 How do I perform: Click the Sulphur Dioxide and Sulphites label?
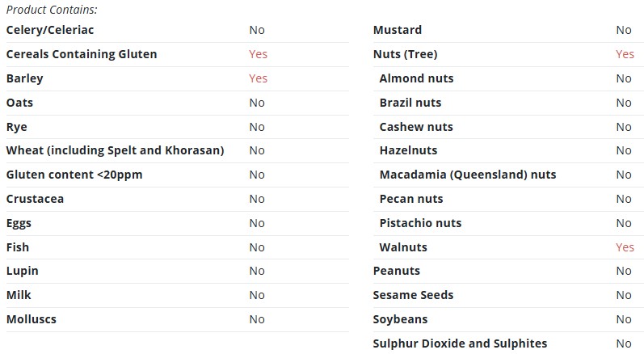[460, 343]
